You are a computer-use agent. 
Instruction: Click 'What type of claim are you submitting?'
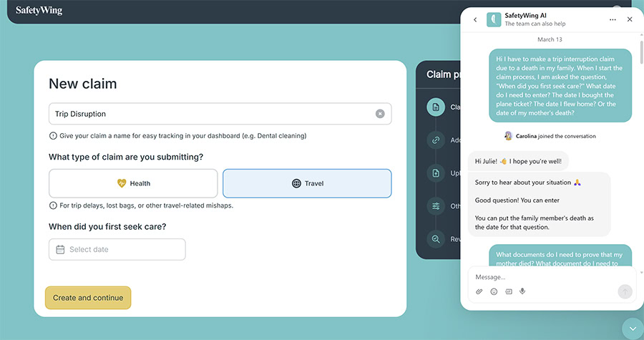tap(126, 157)
